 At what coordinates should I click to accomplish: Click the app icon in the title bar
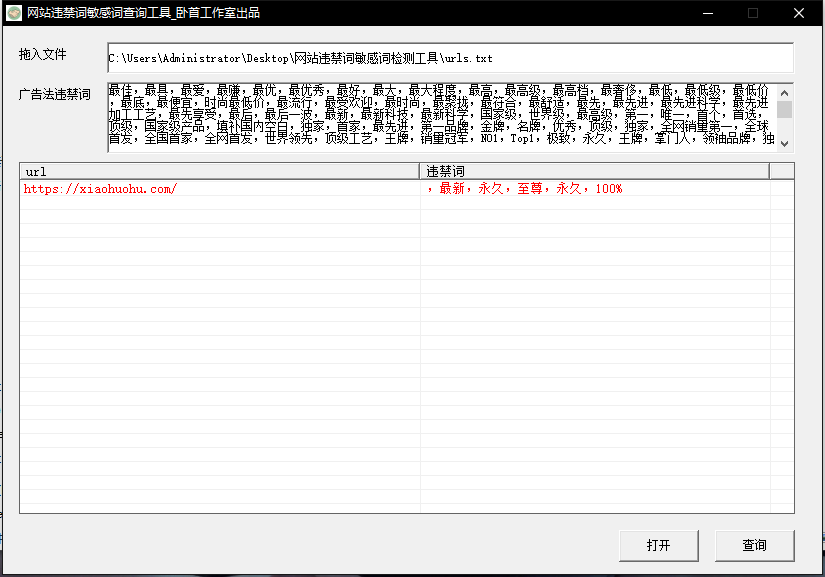(14, 13)
